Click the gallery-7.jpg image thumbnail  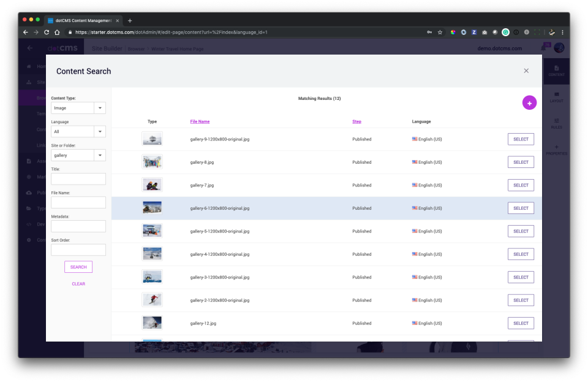pyautogui.click(x=152, y=185)
